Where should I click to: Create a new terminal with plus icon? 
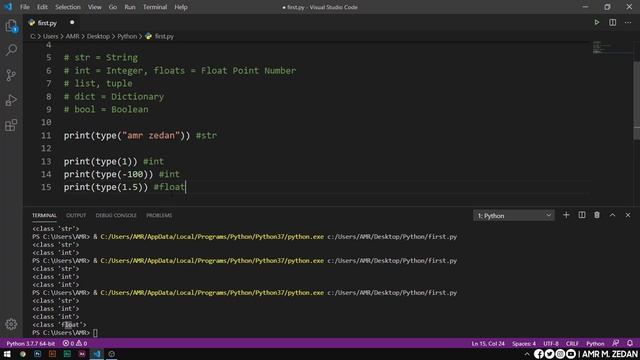point(566,215)
